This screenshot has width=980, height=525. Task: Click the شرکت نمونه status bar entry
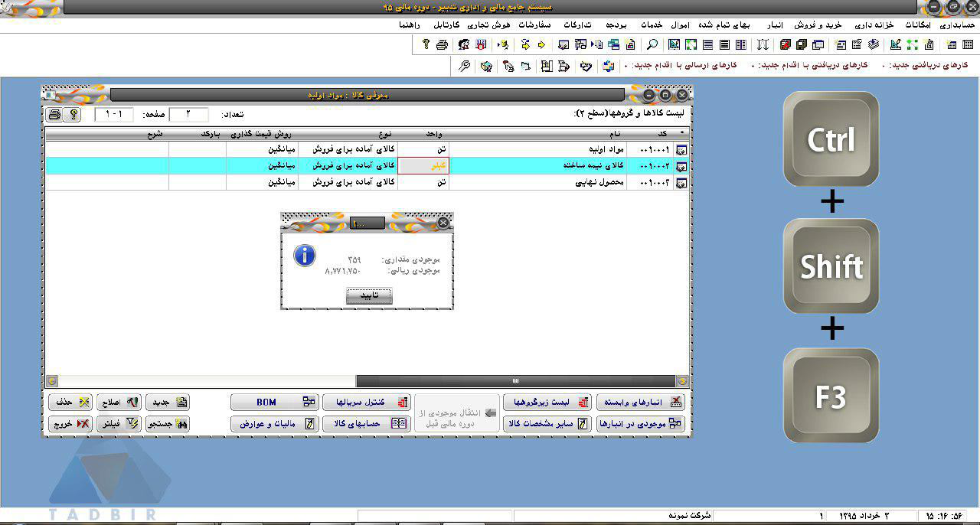click(689, 516)
